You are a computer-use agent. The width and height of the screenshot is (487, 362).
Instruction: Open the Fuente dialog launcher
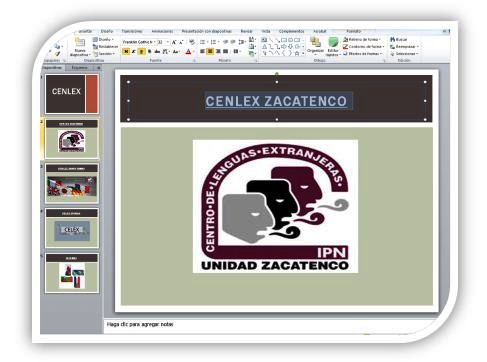(194, 61)
